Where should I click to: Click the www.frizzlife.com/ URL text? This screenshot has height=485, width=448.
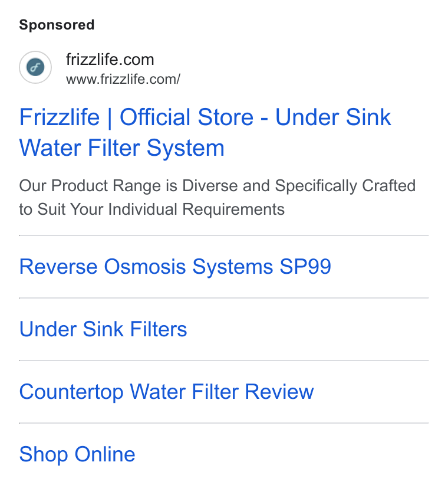(123, 79)
